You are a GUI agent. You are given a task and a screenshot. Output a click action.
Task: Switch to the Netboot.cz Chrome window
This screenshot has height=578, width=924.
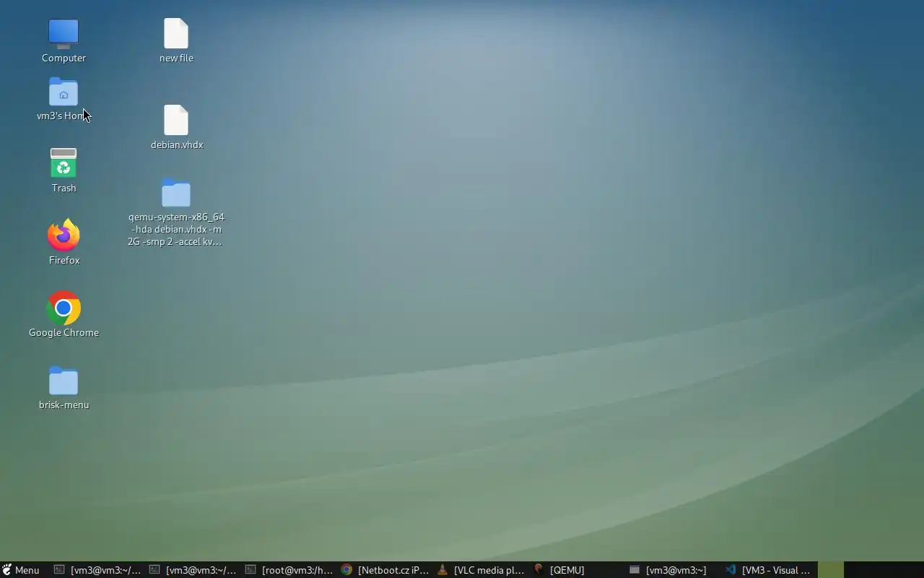(385, 570)
